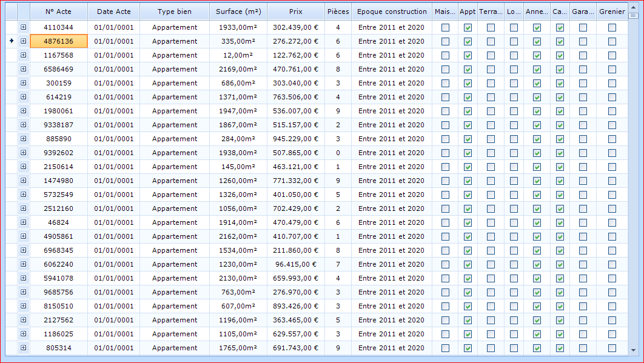Viewport: 644px width, 363px height.
Task: Select price cell 771.332,00 €
Action: 296,180
